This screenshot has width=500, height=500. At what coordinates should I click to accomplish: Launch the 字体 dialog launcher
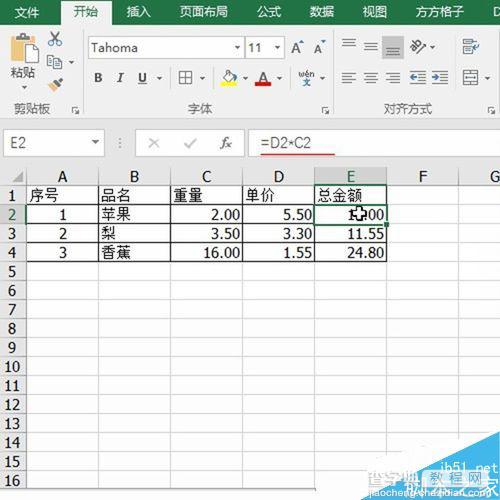(x=325, y=110)
